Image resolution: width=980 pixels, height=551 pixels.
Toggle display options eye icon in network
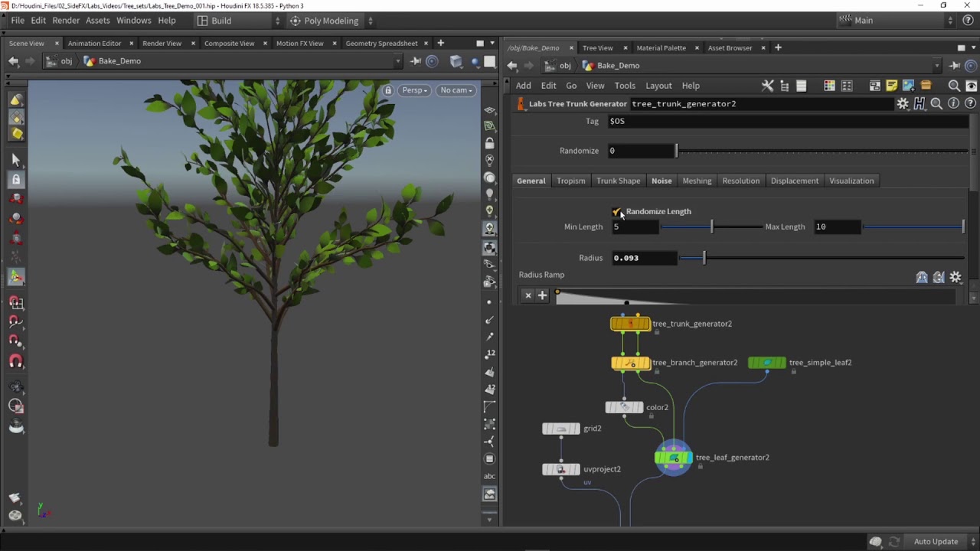coord(971,86)
